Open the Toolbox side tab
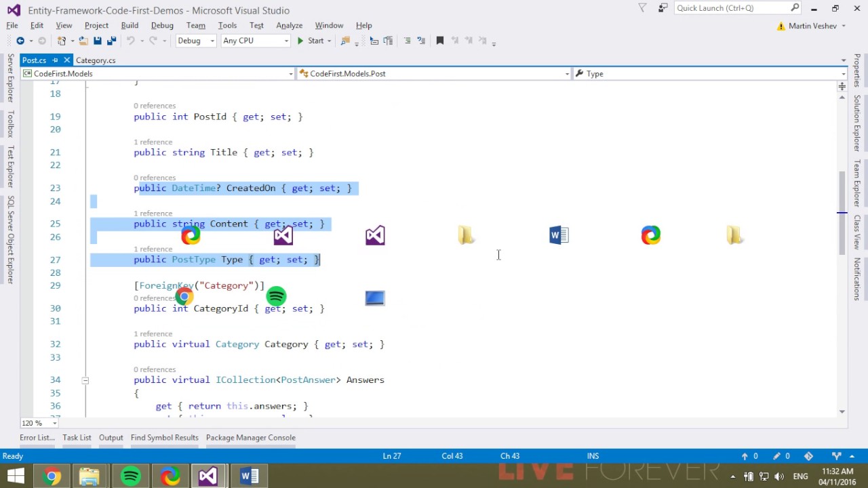This screenshot has width=868, height=488. (10, 124)
